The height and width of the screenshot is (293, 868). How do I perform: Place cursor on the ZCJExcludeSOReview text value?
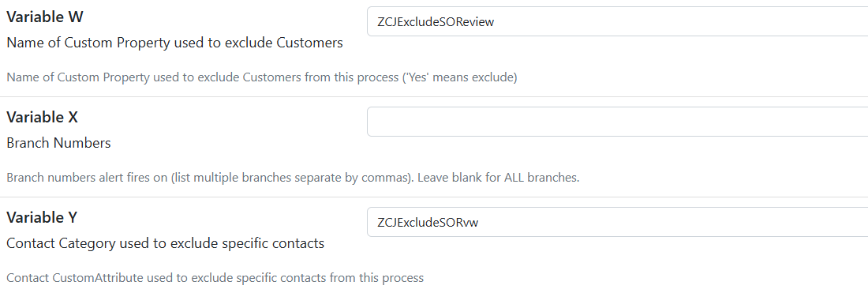pyautogui.click(x=436, y=22)
